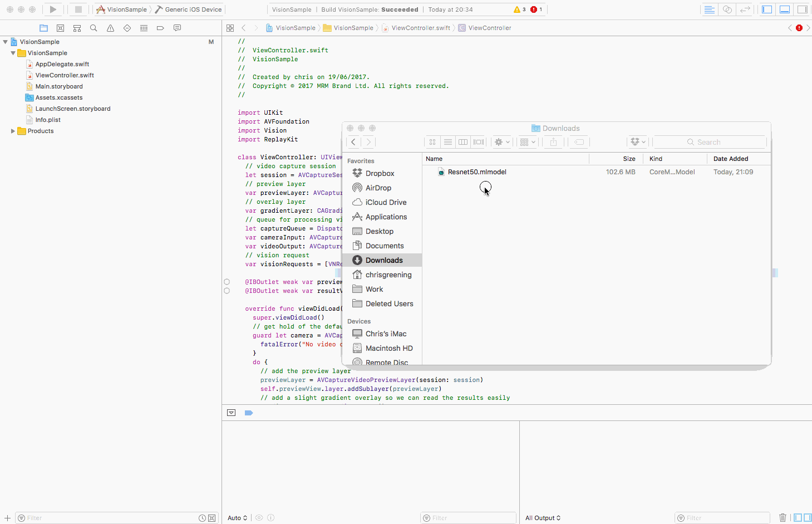Show the right Utilities inspector panel

pos(802,9)
